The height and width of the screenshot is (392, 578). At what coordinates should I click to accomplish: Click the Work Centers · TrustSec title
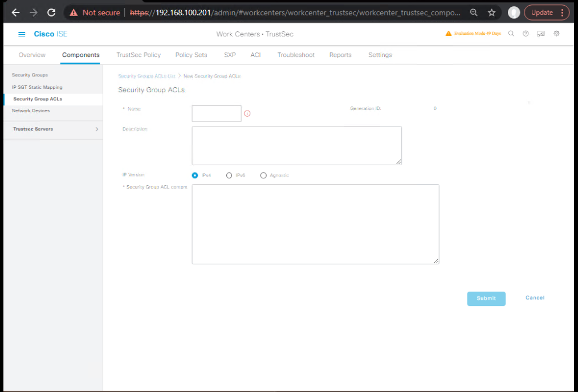[x=255, y=34]
